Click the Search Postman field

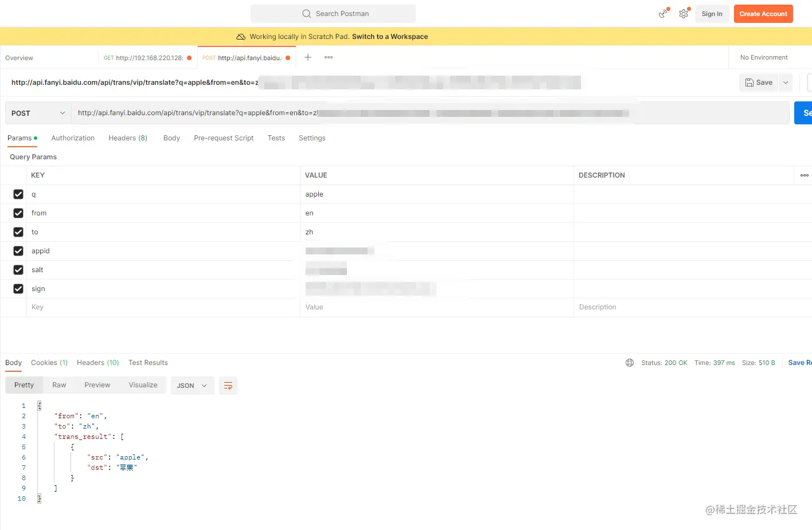pyautogui.click(x=333, y=14)
